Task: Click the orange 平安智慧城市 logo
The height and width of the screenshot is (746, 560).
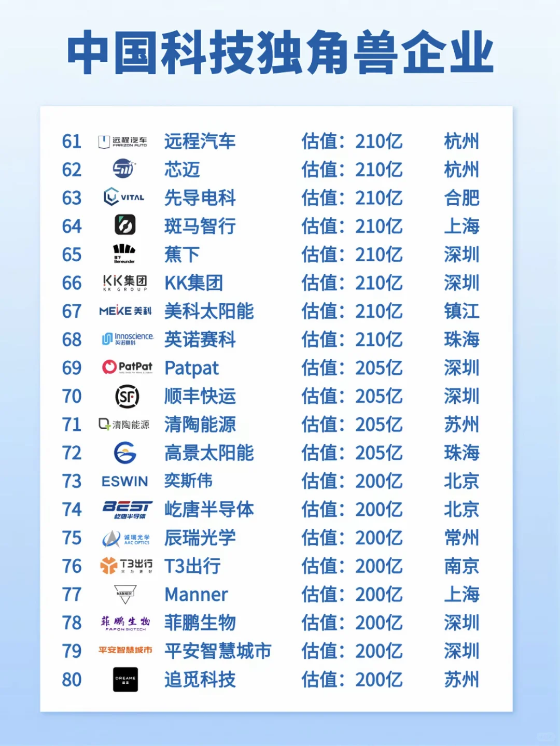Action: click(x=125, y=650)
